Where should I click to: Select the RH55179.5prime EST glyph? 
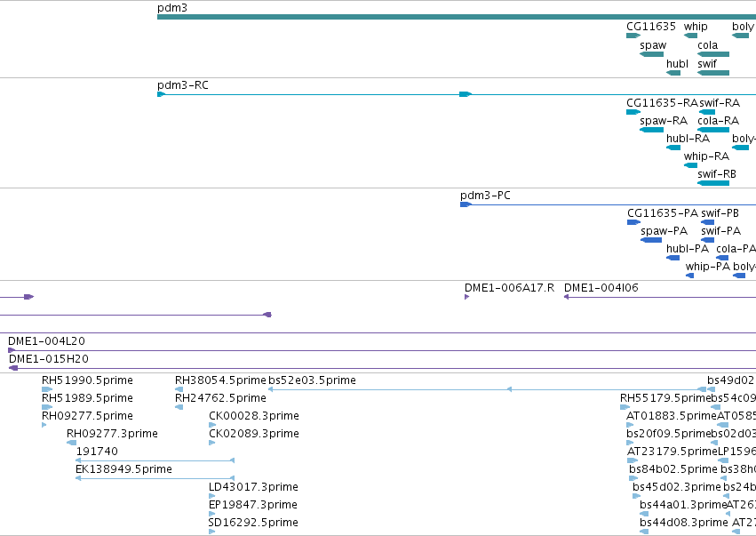coord(625,407)
